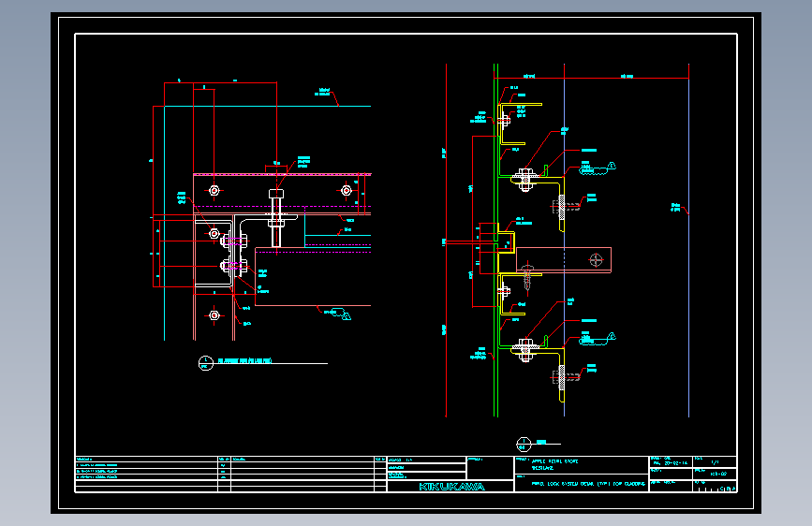Image resolution: width=812 pixels, height=526 pixels.
Task: Click the KIKUKAWA company name in title block
Action: click(x=451, y=487)
